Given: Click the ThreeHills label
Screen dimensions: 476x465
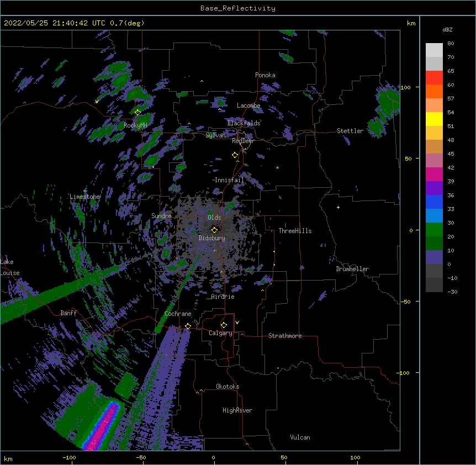Looking at the screenshot, I should click(295, 231).
